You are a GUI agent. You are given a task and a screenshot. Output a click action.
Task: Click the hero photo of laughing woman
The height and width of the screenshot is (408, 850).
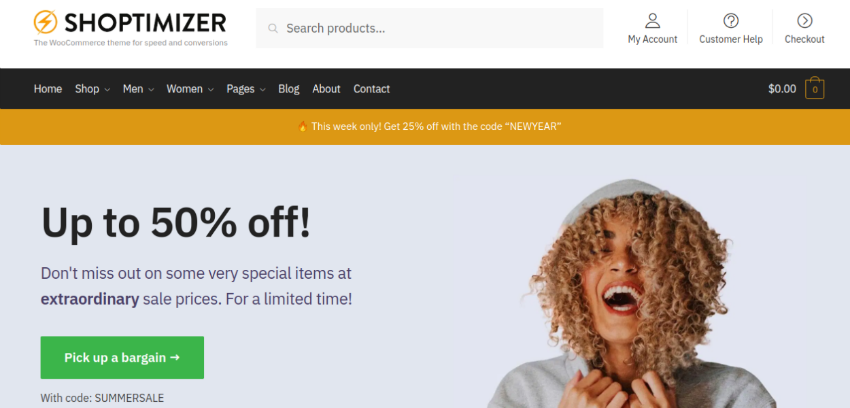pyautogui.click(x=629, y=292)
